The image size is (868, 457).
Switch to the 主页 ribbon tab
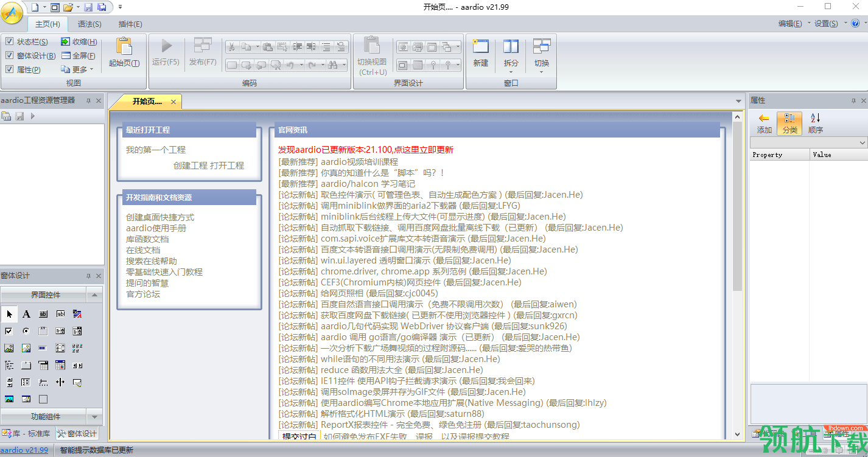tap(47, 24)
